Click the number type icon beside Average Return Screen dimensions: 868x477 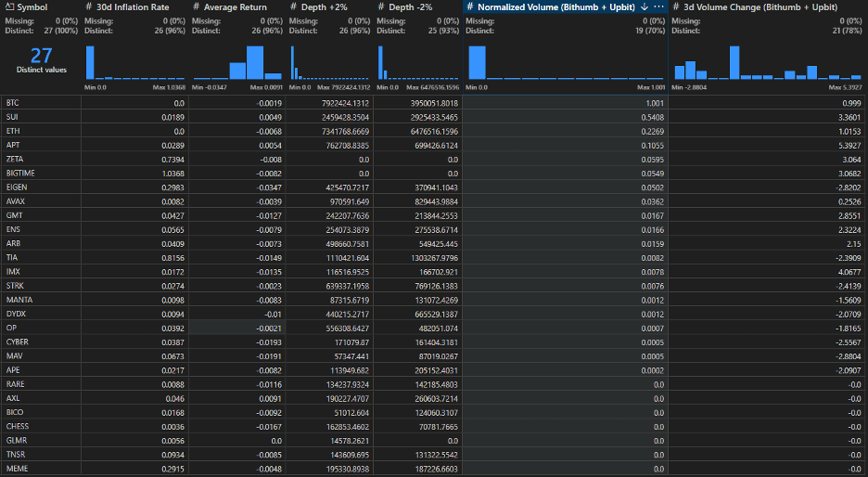click(x=196, y=7)
